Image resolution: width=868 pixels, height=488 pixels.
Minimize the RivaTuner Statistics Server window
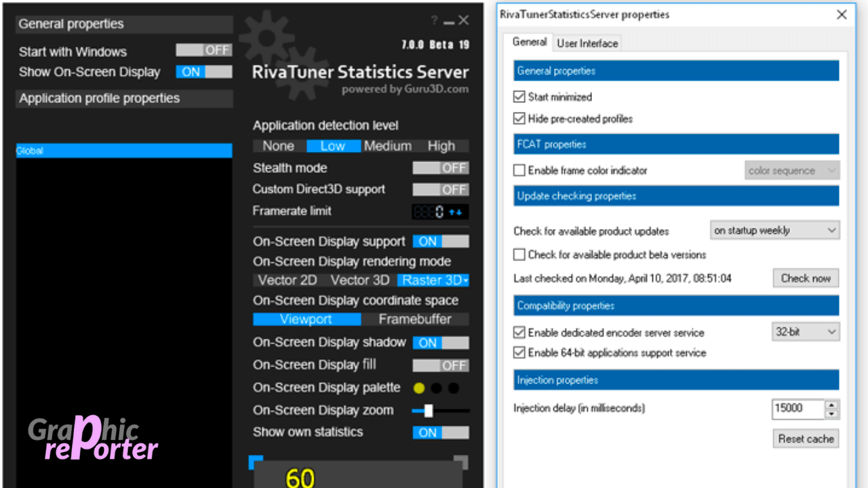coord(449,22)
